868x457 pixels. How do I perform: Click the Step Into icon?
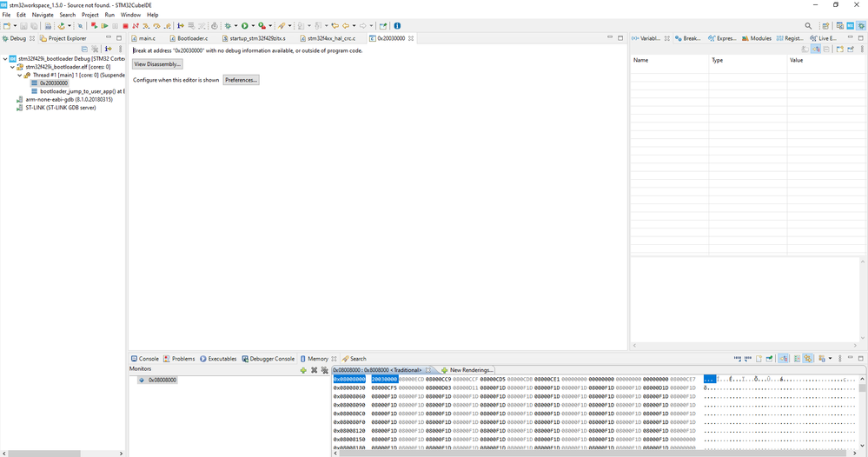146,26
